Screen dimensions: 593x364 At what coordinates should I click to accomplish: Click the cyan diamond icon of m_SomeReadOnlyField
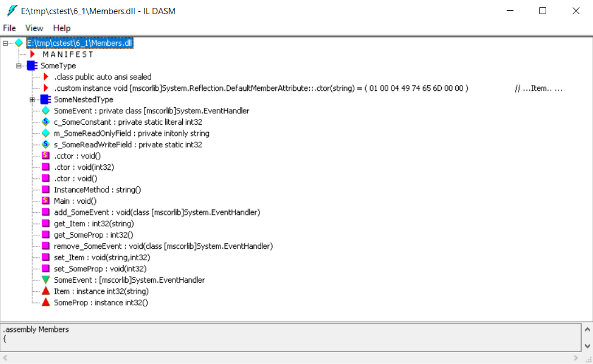(x=46, y=134)
